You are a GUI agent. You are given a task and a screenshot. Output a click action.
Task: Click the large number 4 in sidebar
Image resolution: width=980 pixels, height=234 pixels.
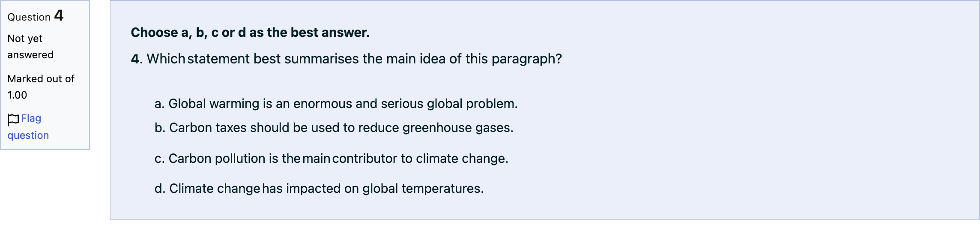click(x=59, y=15)
